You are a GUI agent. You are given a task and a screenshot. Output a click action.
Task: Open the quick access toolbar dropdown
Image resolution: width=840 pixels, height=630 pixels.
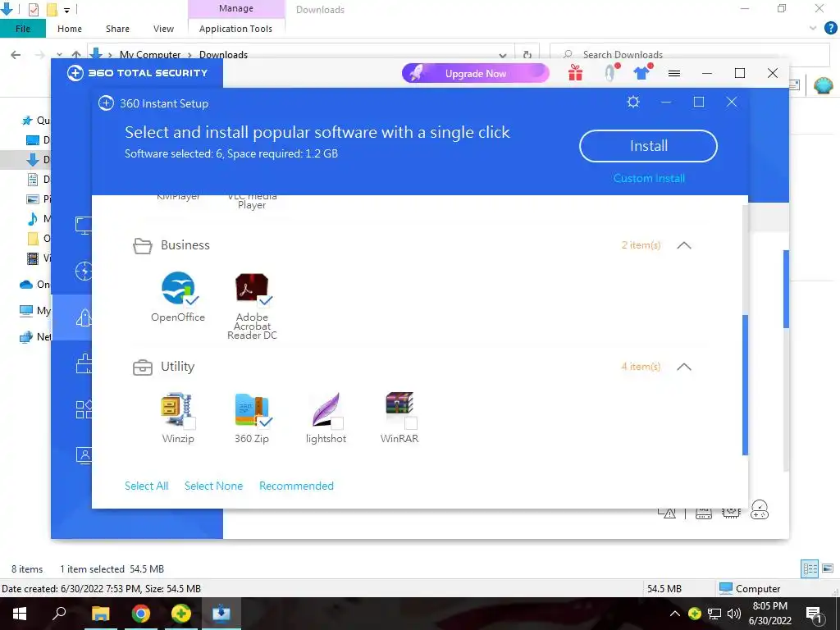click(67, 10)
